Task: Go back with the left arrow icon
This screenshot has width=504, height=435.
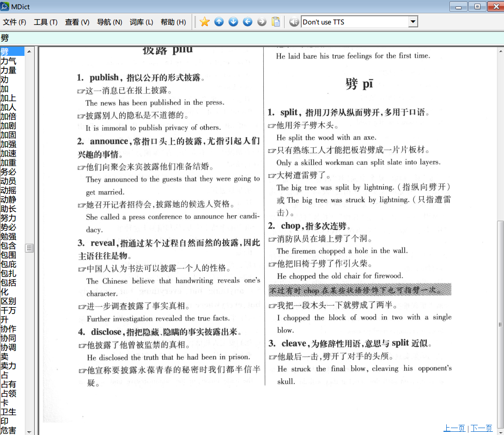Action: [248, 22]
